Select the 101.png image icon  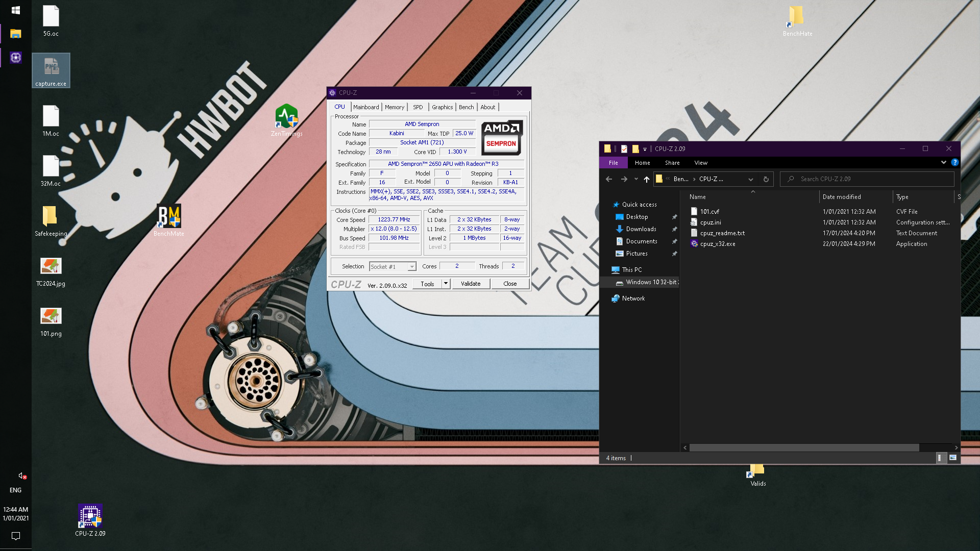(51, 321)
